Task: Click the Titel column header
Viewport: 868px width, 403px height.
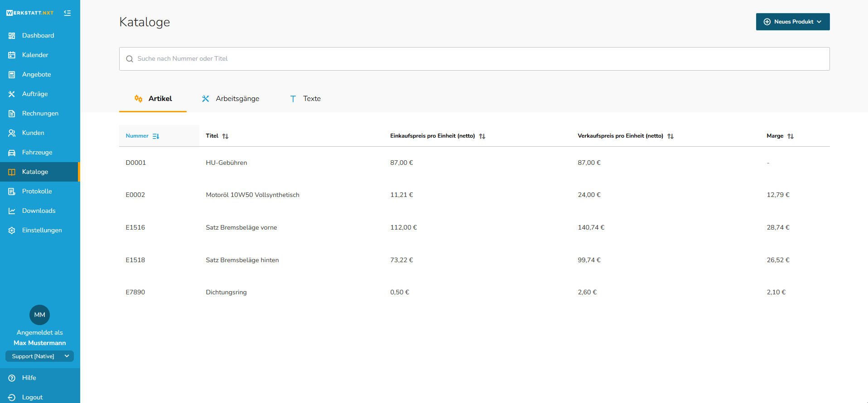Action: [x=212, y=136]
